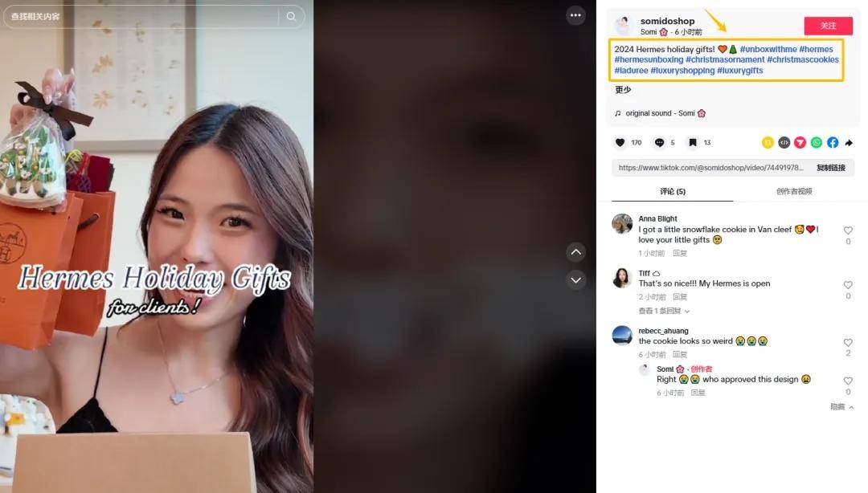Click comment text 'That's so nice!!! My Hermes is open'

pos(704,284)
